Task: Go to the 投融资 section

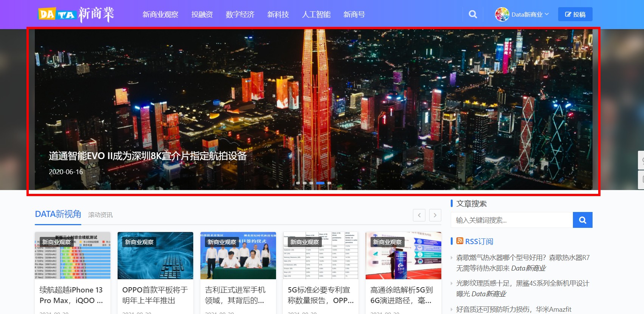Action: point(202,14)
